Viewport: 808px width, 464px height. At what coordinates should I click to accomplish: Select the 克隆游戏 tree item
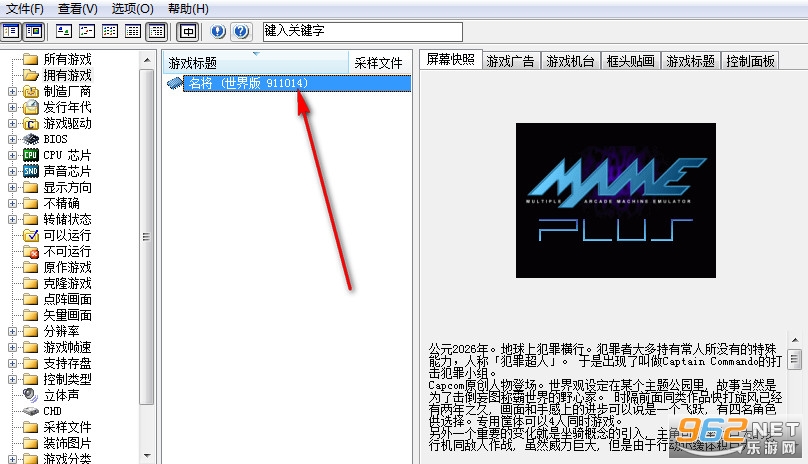[68, 284]
